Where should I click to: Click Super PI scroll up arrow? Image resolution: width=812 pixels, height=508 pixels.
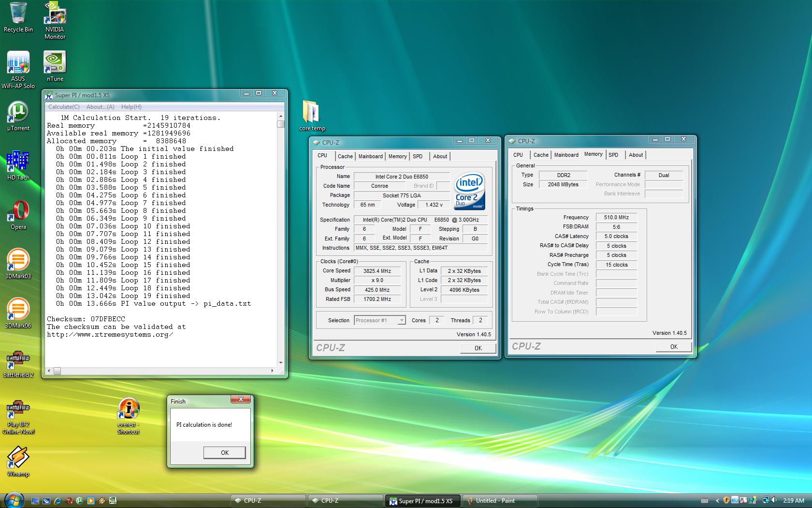point(281,117)
